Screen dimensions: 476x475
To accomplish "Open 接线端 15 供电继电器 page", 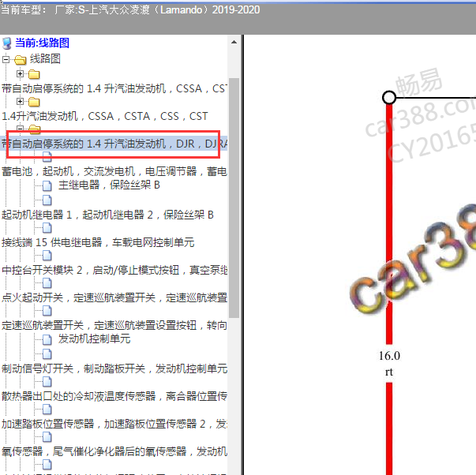I will (98, 242).
